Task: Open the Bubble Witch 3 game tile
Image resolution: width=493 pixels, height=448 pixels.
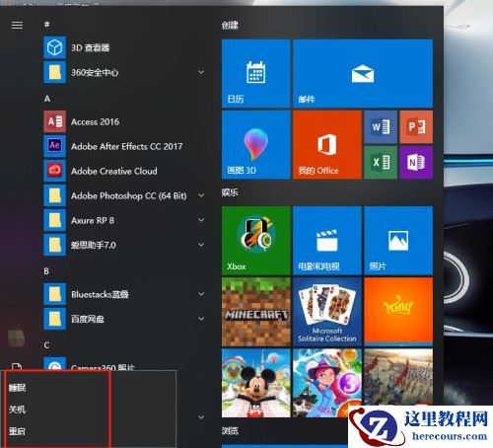Action: [x=327, y=383]
